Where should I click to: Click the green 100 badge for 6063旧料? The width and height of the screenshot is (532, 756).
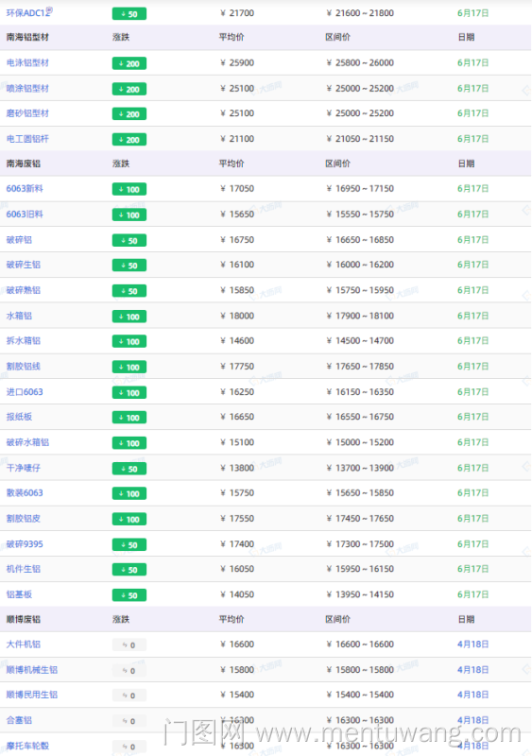pos(129,215)
